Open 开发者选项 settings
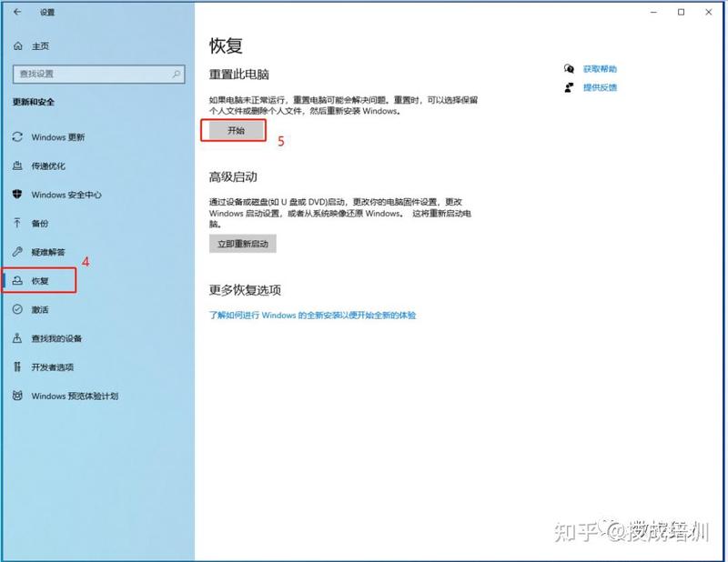 pos(53,367)
